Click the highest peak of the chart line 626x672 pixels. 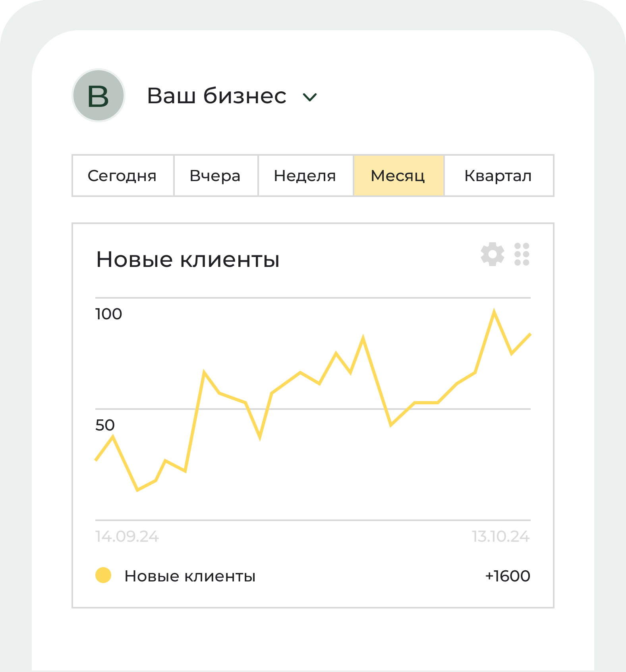494,312
